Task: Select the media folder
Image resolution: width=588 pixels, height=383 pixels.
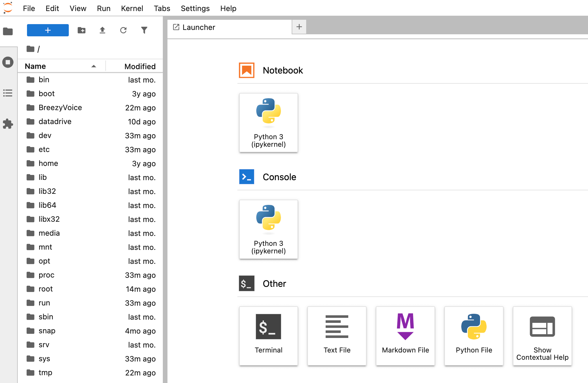Action: click(91, 233)
